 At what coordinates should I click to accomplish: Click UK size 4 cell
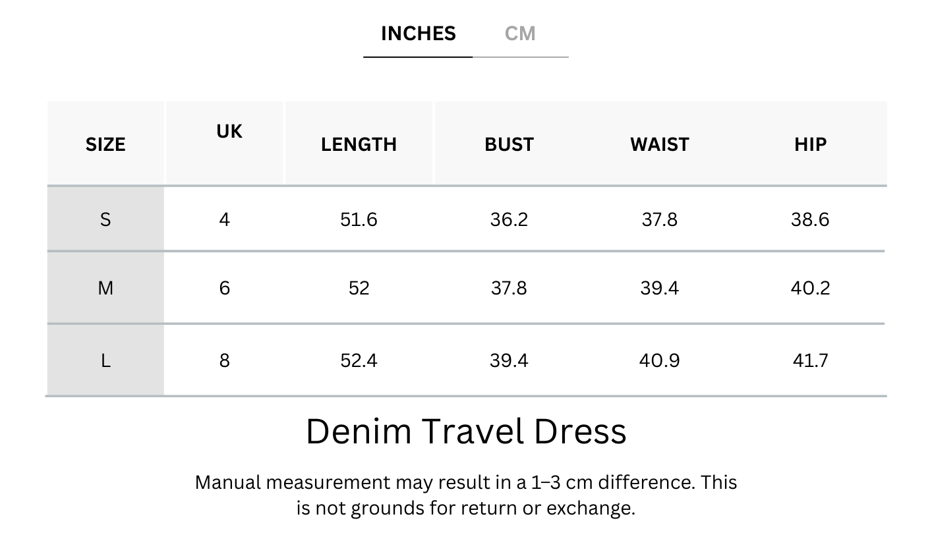[225, 219]
